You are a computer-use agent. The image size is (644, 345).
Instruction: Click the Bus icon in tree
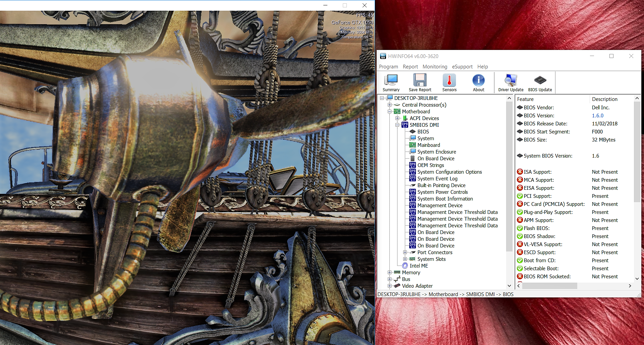(x=397, y=279)
